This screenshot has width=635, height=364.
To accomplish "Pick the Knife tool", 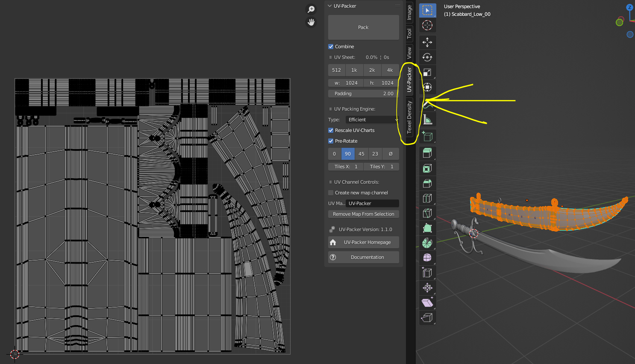I will click(x=427, y=213).
